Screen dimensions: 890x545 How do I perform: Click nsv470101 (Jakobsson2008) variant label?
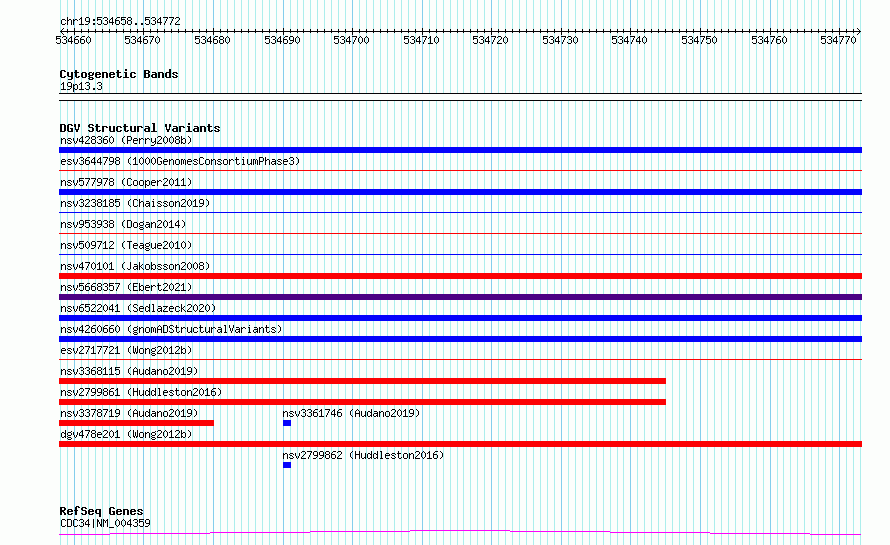tap(135, 266)
